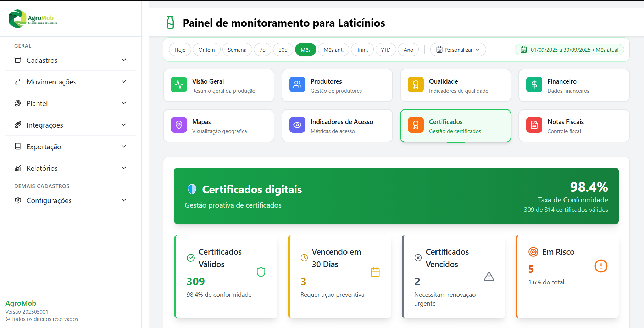Screen dimensions: 644x328
Task: Expand the Cadastros sidebar menu
Action: pyautogui.click(x=71, y=60)
